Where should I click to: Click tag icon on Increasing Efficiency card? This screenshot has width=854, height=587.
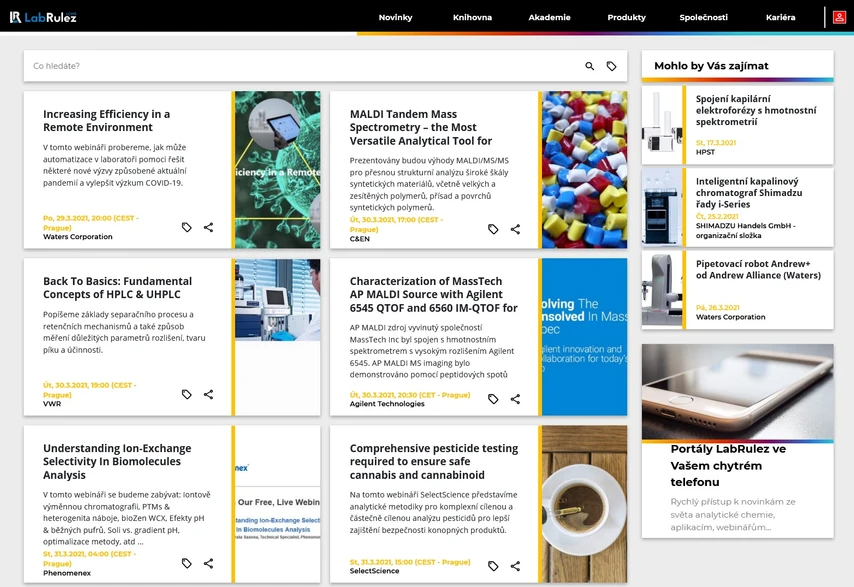pyautogui.click(x=186, y=227)
